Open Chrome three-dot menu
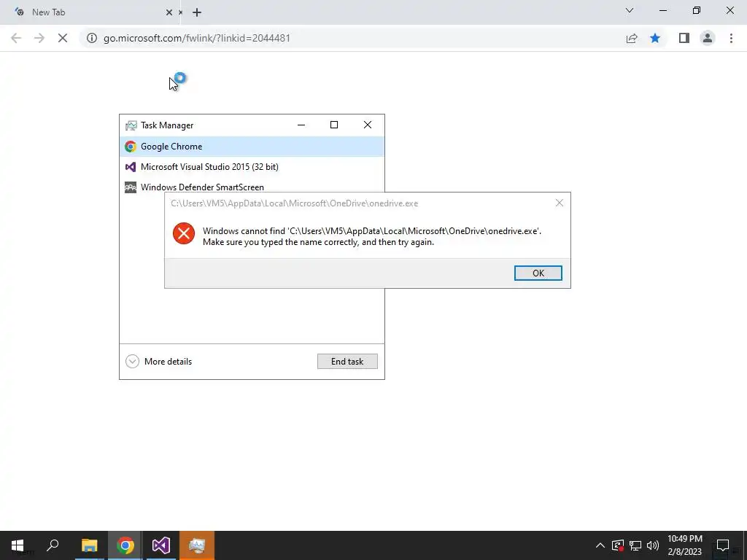Image resolution: width=747 pixels, height=560 pixels. tap(731, 38)
